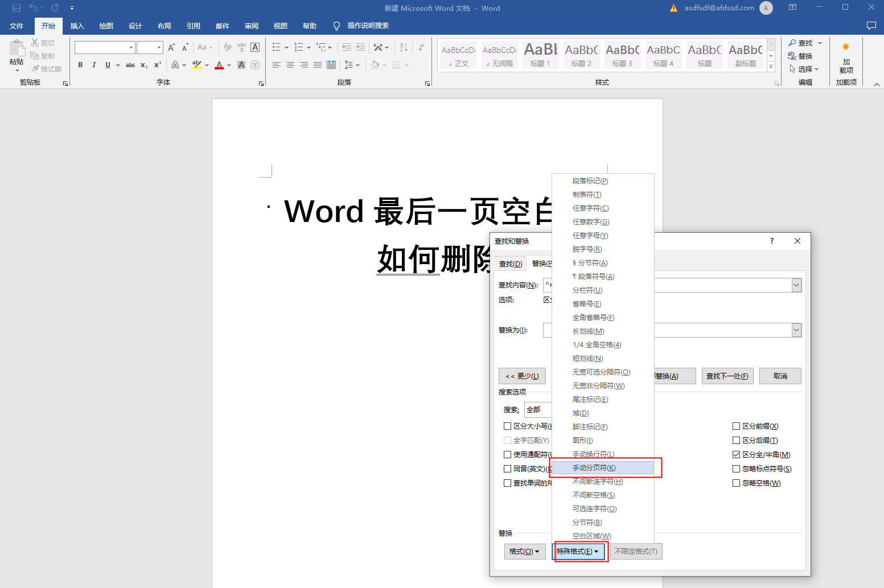Check the 区分大小写 option
Image resolution: width=884 pixels, height=588 pixels.
[x=508, y=426]
